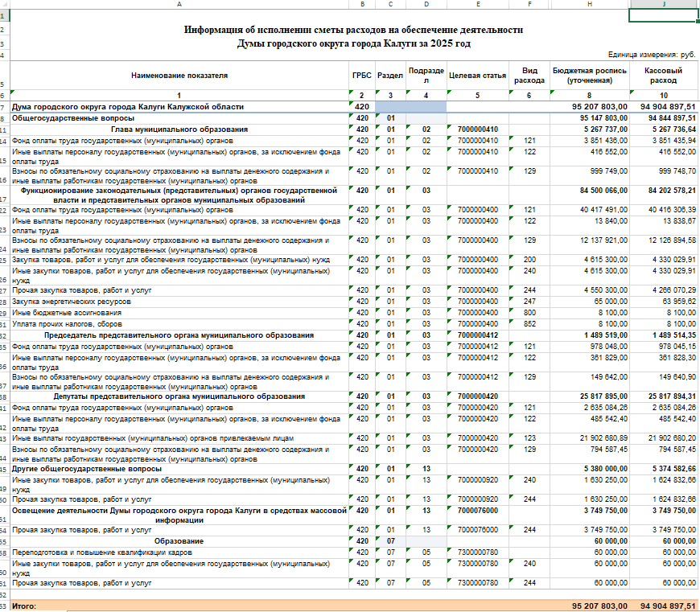Click 'Образование' section cell

pyautogui.click(x=179, y=541)
